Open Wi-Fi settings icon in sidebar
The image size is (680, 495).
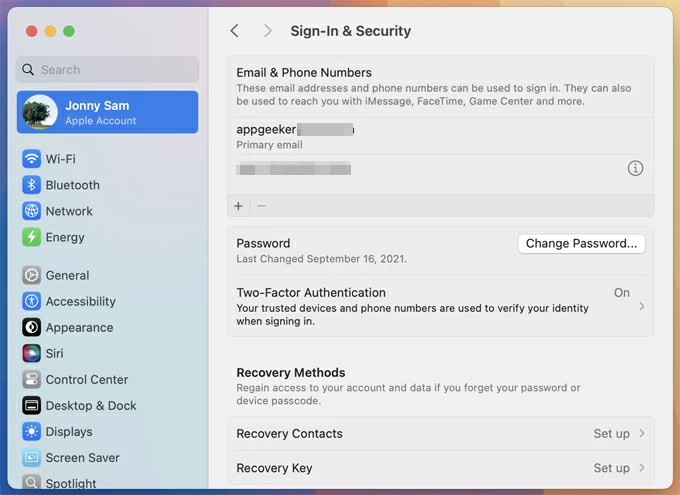point(31,159)
